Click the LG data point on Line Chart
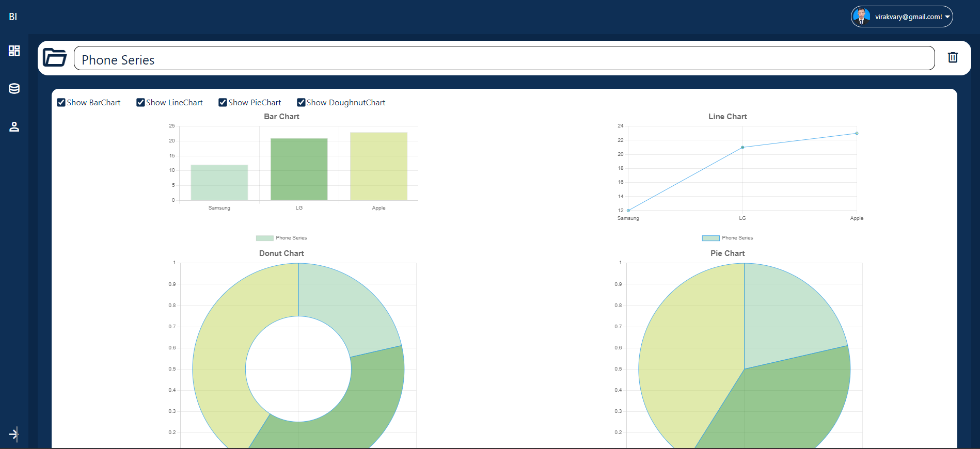 742,147
